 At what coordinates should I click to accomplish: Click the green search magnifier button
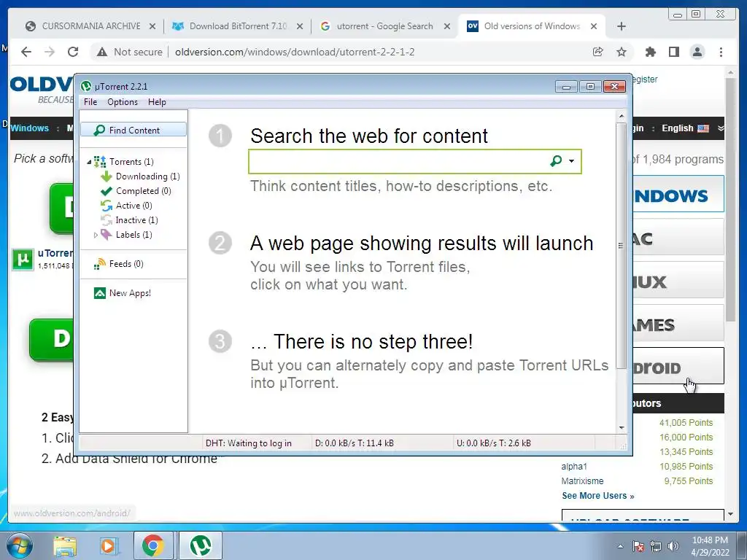coord(555,161)
